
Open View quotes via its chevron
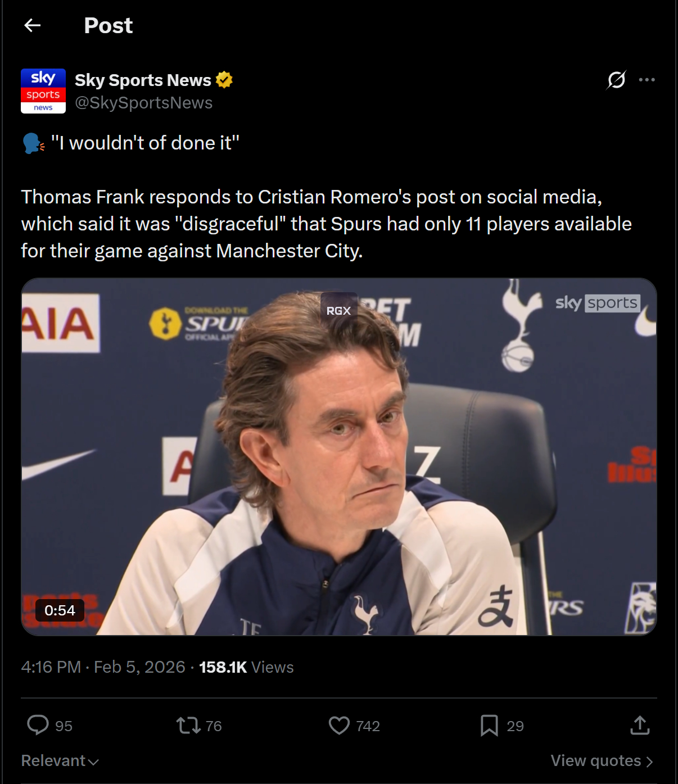pyautogui.click(x=649, y=761)
